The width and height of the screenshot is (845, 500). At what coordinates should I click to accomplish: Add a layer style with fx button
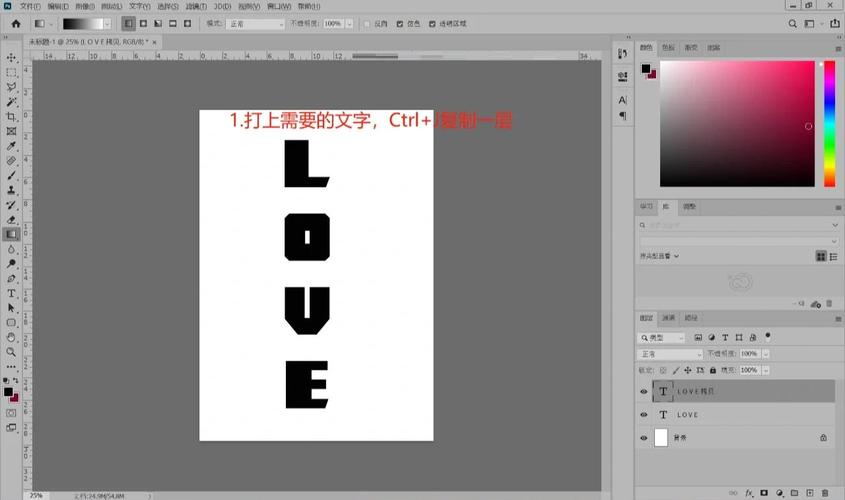tap(749, 493)
